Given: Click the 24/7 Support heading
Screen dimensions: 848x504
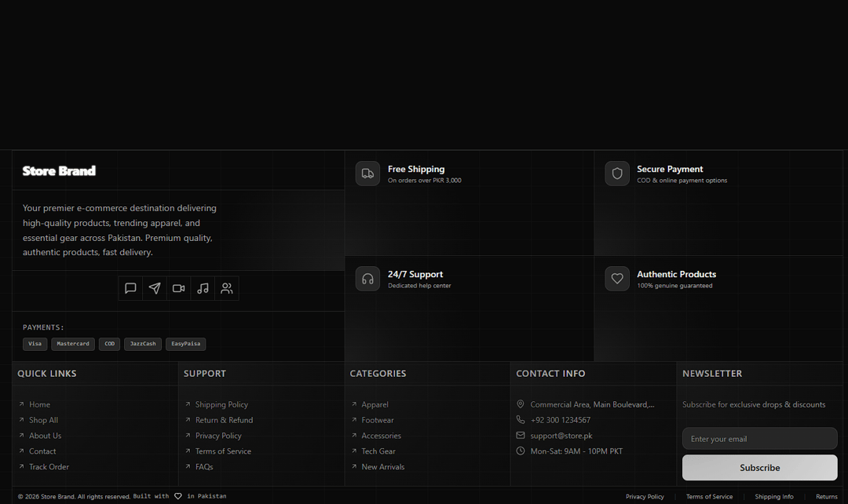Looking at the screenshot, I should coord(415,274).
